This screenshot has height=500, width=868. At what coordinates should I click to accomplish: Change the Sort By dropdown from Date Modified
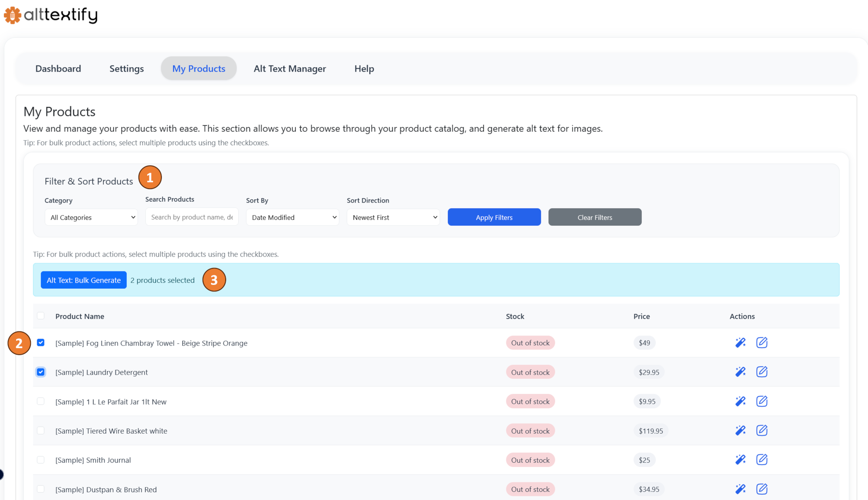[292, 217]
